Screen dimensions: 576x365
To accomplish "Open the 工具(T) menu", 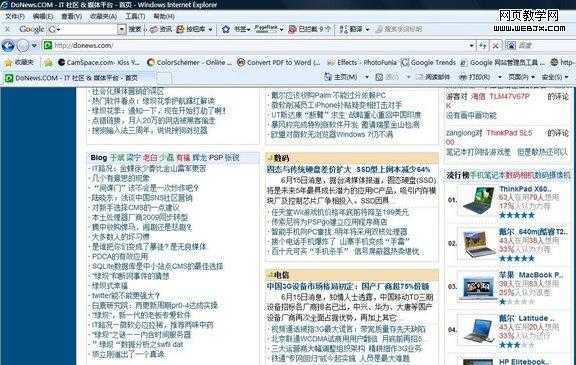I will click(x=135, y=16).
